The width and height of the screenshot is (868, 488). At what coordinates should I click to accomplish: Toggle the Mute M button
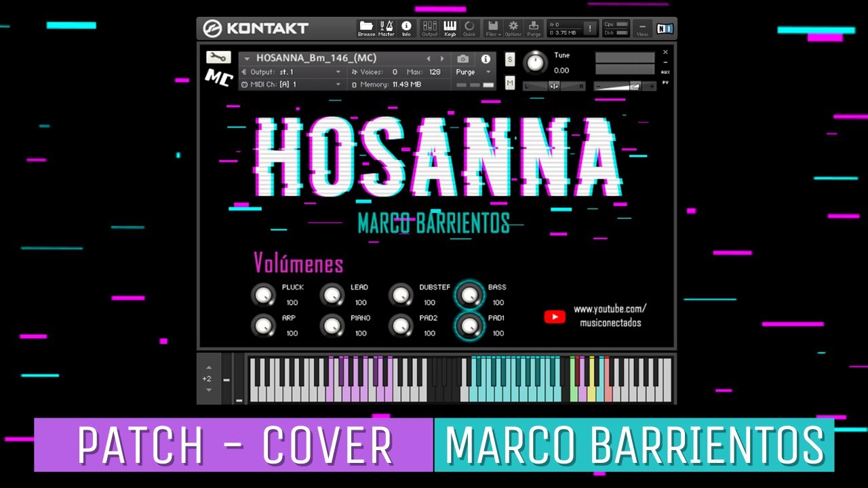pos(510,83)
